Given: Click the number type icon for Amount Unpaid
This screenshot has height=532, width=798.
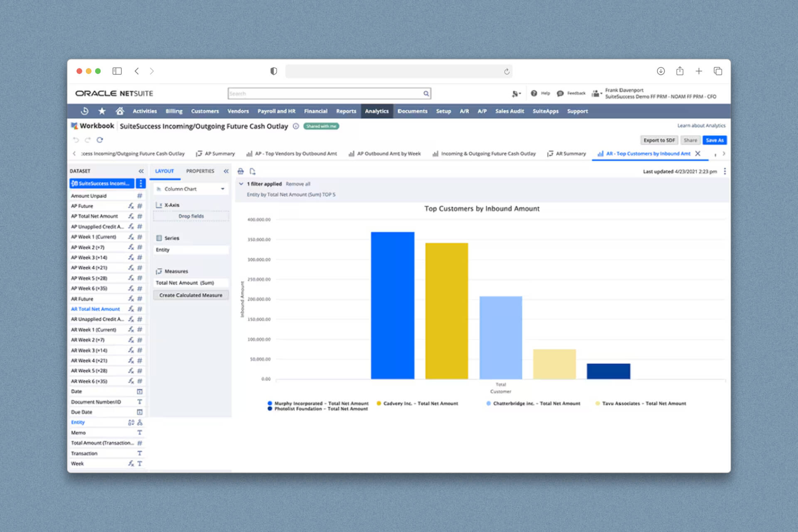Looking at the screenshot, I should [140, 196].
